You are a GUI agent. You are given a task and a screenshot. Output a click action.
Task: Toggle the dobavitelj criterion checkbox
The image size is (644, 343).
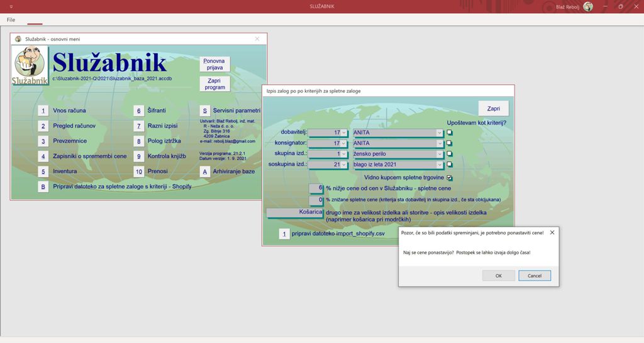pyautogui.click(x=450, y=133)
